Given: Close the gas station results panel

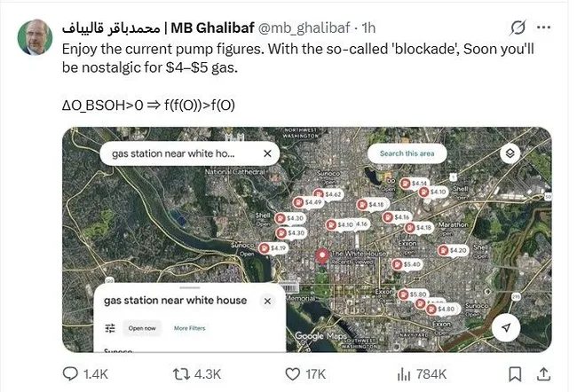Looking at the screenshot, I should click(x=267, y=301).
